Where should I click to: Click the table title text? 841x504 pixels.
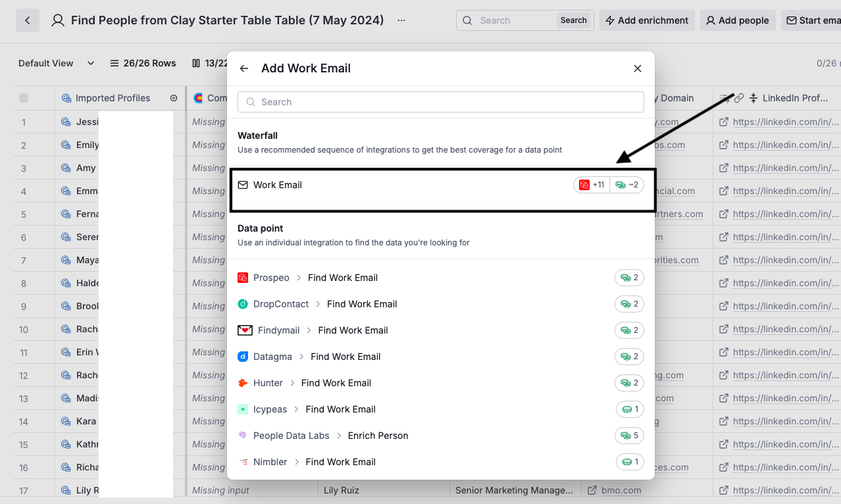pyautogui.click(x=228, y=20)
